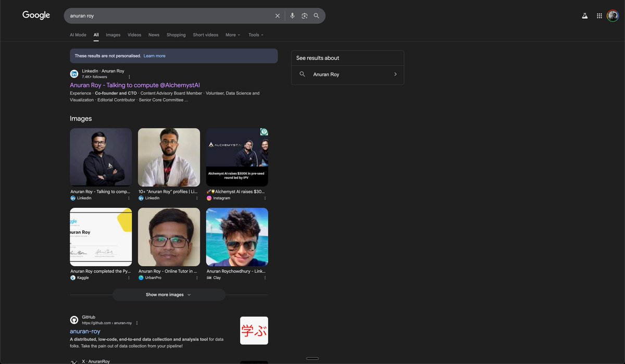Screen dimensions: 625x364
Task: Open the Google apps grid
Action: (599, 16)
